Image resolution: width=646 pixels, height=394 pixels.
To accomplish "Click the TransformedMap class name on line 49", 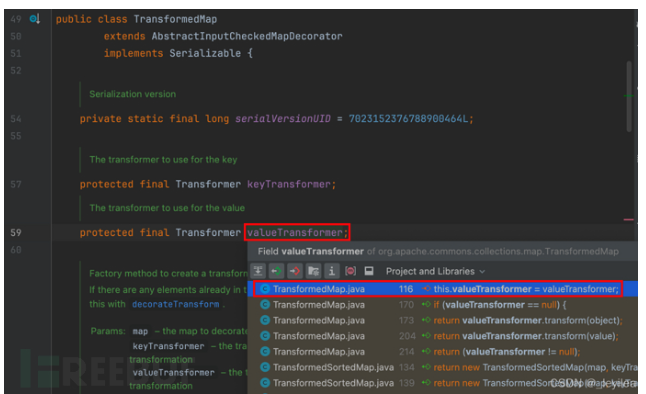I will pyautogui.click(x=175, y=19).
